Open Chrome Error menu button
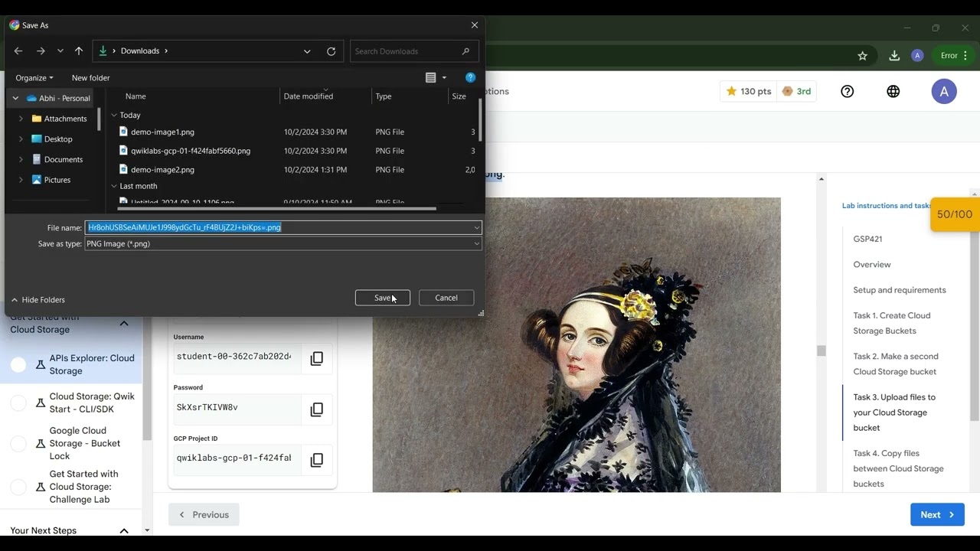Viewport: 980px width, 551px height. tap(954, 56)
